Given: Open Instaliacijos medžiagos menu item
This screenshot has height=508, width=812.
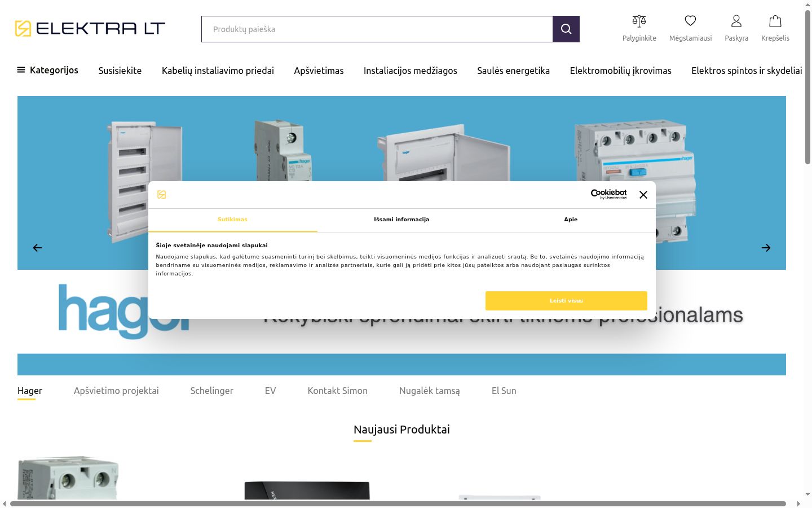Looking at the screenshot, I should (411, 71).
